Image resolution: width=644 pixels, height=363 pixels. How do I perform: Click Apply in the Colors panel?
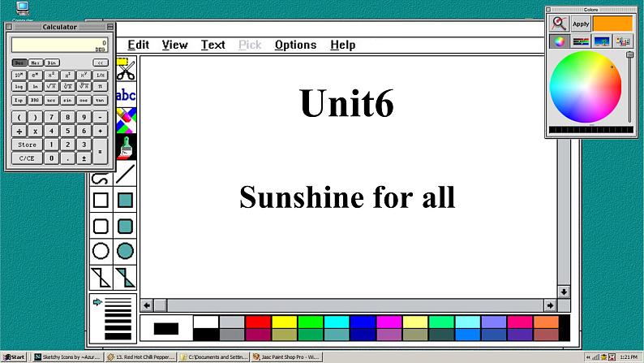[x=581, y=24]
